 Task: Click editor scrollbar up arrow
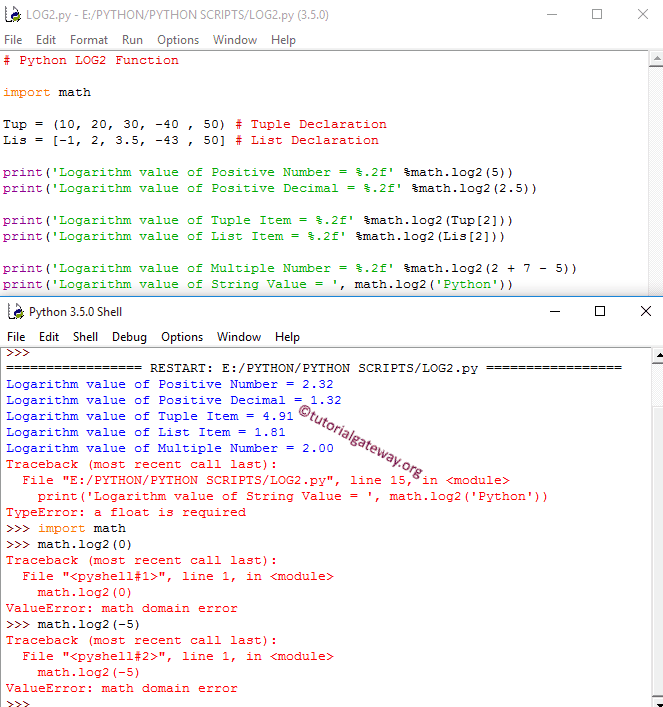(x=656, y=60)
